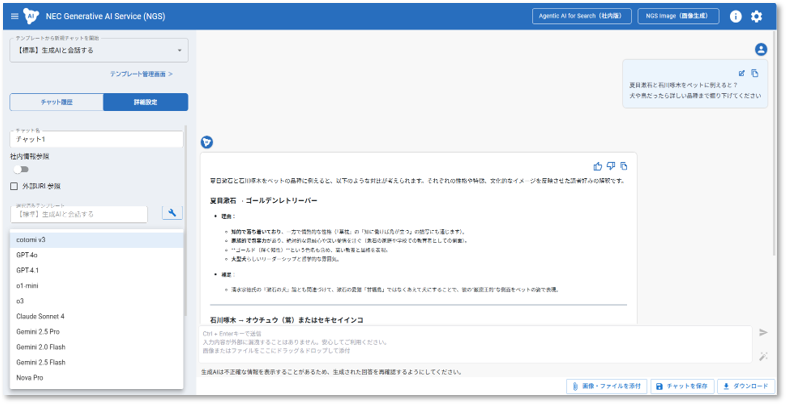Open the テンプレート管理画面 link
The image size is (786, 404).
141,74
